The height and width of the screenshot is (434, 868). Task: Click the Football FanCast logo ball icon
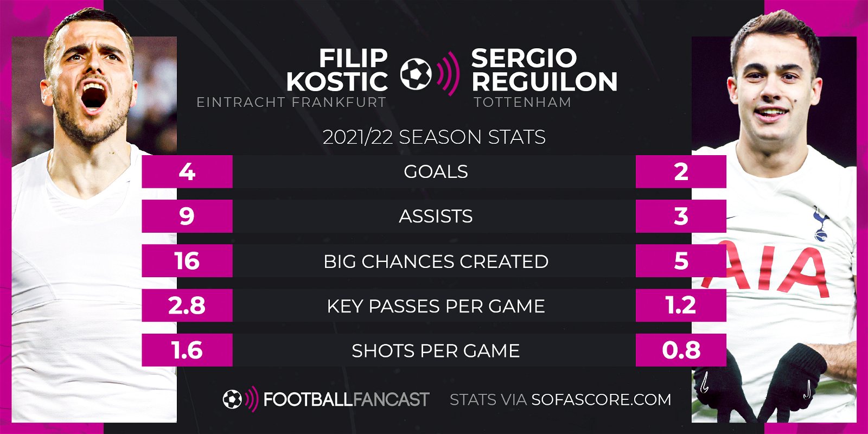pyautogui.click(x=232, y=400)
